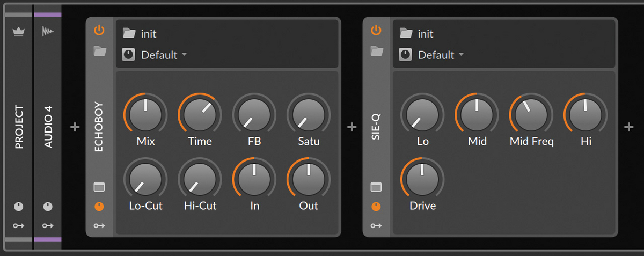
Task: Click the ECHOBOY FB knob
Action: click(254, 114)
